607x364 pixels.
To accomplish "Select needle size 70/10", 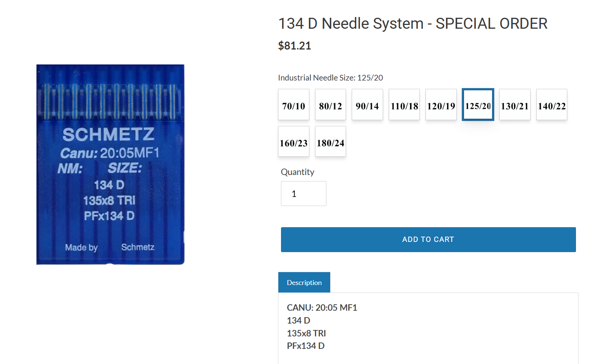I will pos(293,105).
